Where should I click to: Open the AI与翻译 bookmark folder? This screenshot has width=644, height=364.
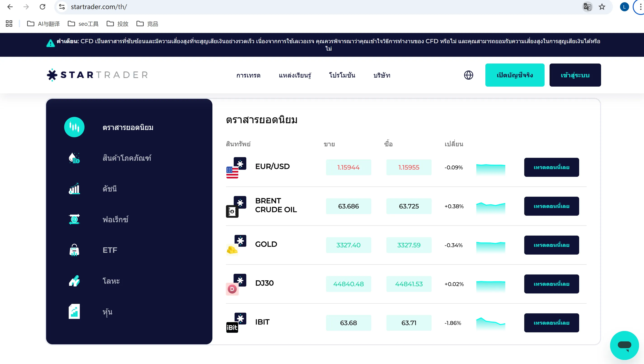(x=44, y=24)
